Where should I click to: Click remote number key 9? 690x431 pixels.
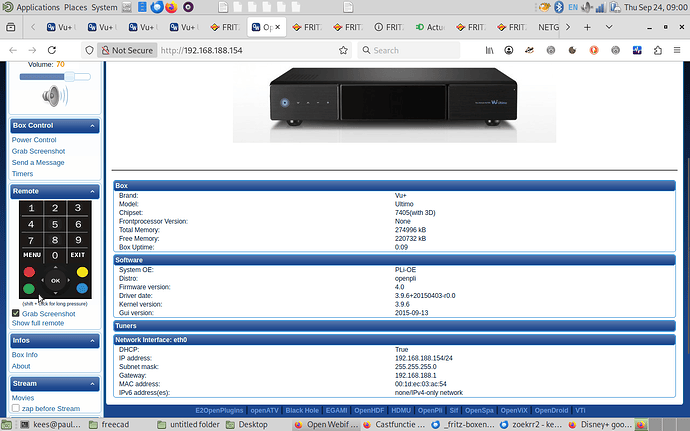[x=78, y=240]
